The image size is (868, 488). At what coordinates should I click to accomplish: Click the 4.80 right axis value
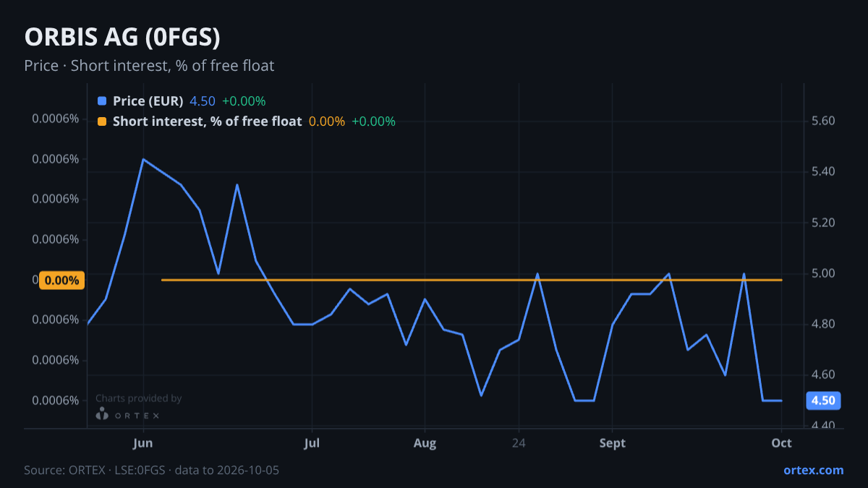coord(823,324)
